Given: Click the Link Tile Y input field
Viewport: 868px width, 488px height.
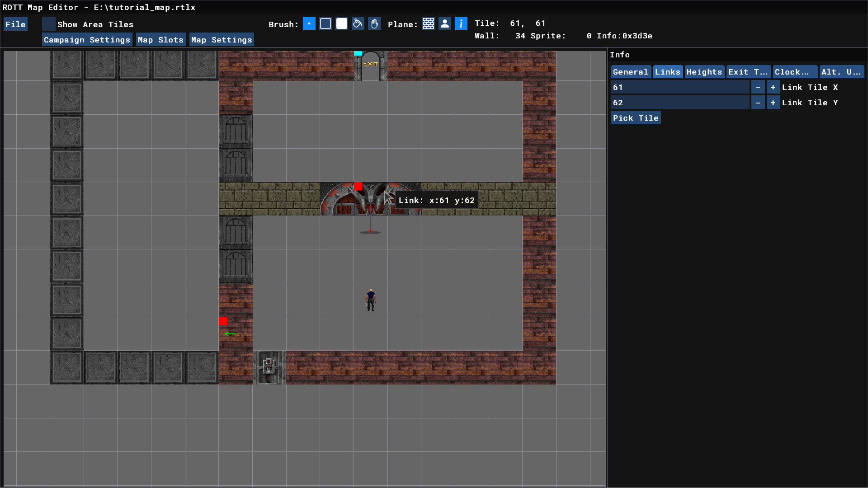Looking at the screenshot, I should pyautogui.click(x=679, y=103).
